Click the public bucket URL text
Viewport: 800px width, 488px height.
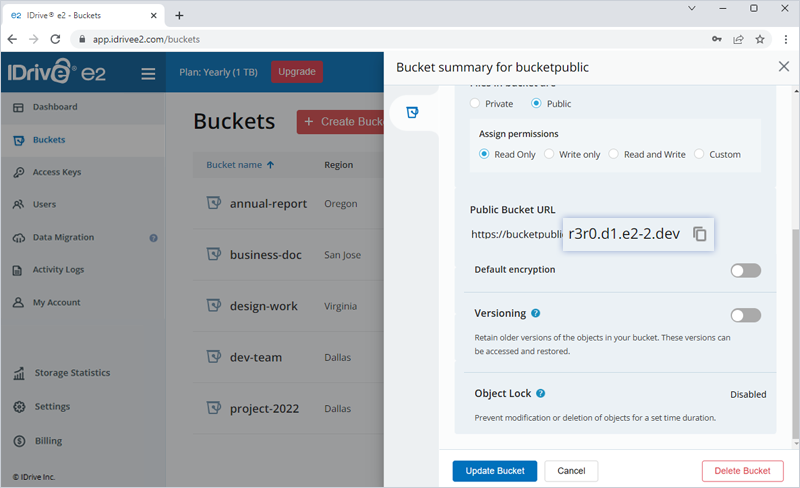pos(576,234)
